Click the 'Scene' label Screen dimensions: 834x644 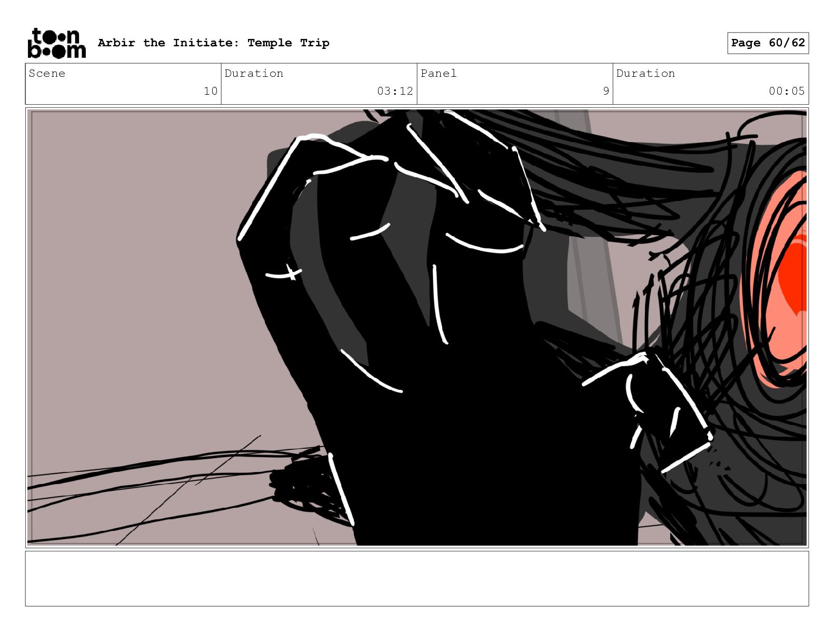47,73
